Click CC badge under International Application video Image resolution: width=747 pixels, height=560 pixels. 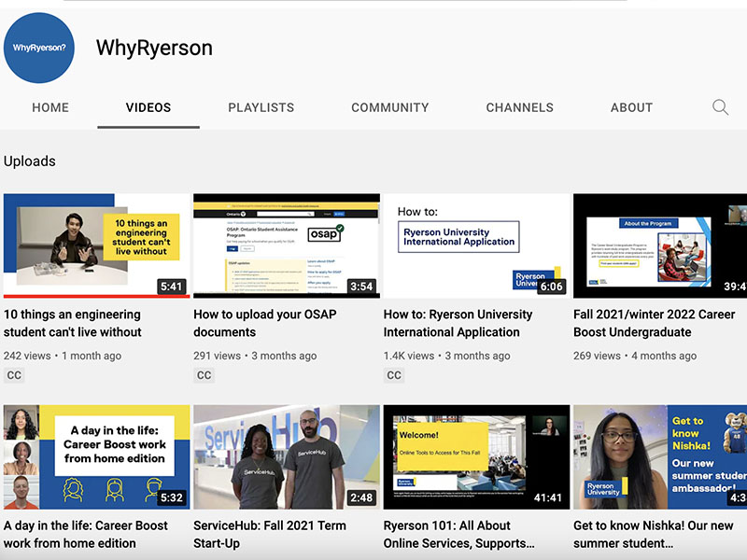[394, 375]
